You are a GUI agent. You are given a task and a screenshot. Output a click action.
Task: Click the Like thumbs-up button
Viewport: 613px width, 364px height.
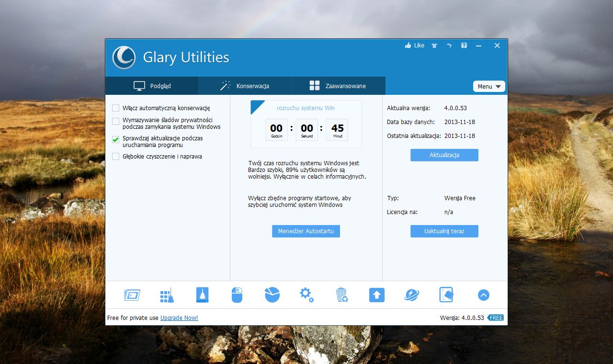click(x=415, y=45)
